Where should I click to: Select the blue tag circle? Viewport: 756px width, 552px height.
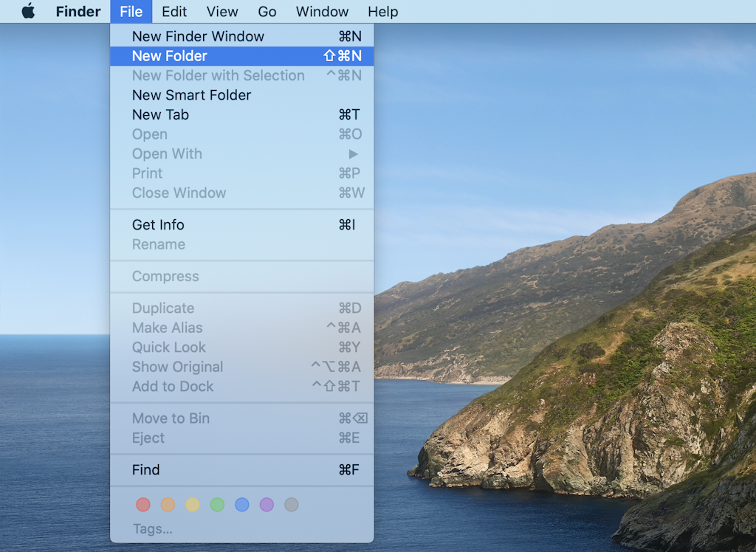[241, 505]
